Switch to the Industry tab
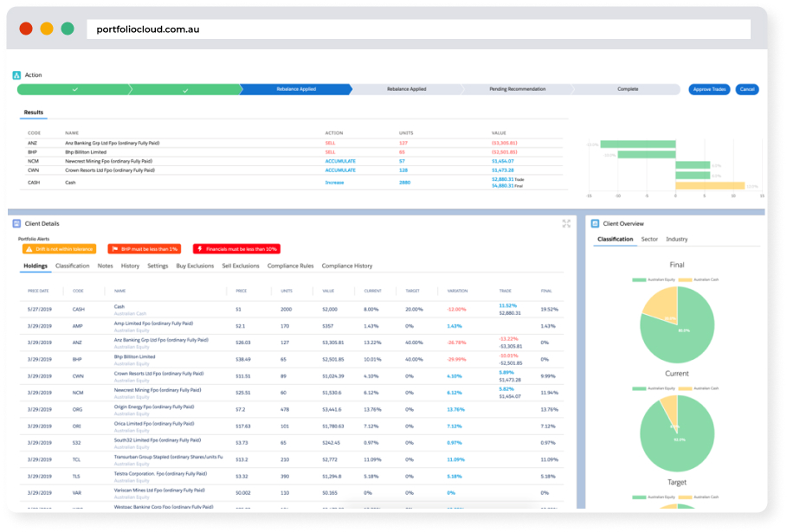This screenshot has height=532, width=787. [x=676, y=239]
